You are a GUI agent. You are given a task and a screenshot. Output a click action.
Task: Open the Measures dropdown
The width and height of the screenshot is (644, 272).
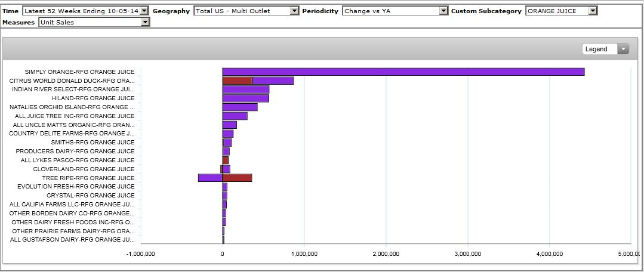point(145,22)
